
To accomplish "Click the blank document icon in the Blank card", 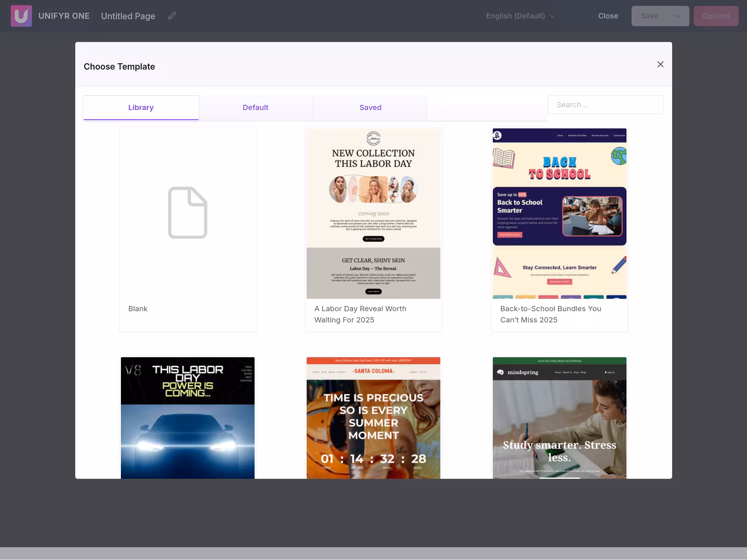I will (187, 213).
